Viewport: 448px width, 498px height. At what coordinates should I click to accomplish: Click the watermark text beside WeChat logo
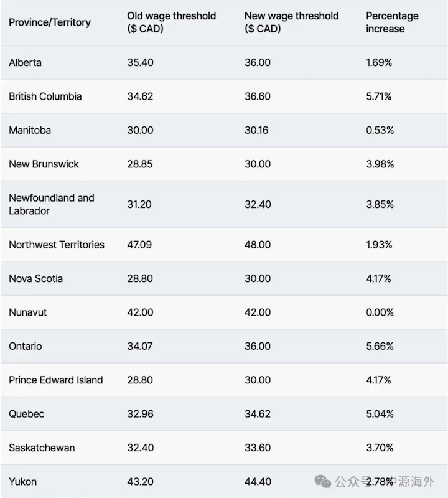click(387, 482)
